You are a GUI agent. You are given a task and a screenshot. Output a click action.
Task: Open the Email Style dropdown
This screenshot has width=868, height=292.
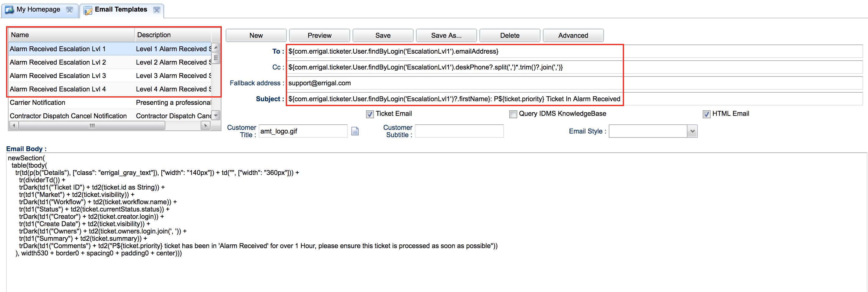coord(692,131)
